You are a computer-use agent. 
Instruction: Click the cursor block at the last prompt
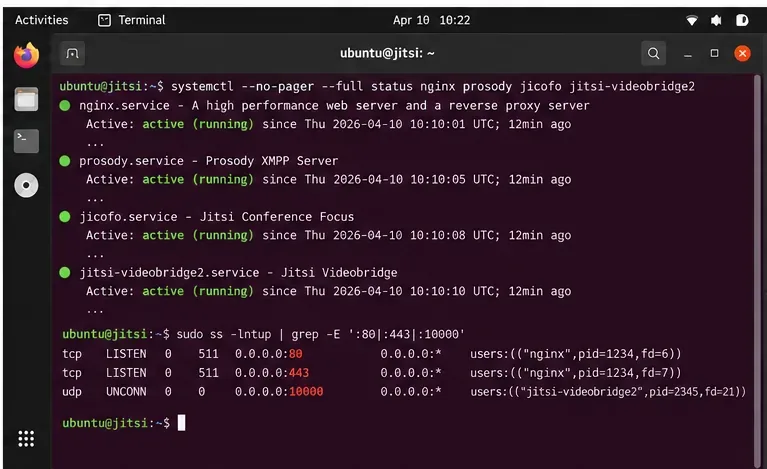coord(181,423)
